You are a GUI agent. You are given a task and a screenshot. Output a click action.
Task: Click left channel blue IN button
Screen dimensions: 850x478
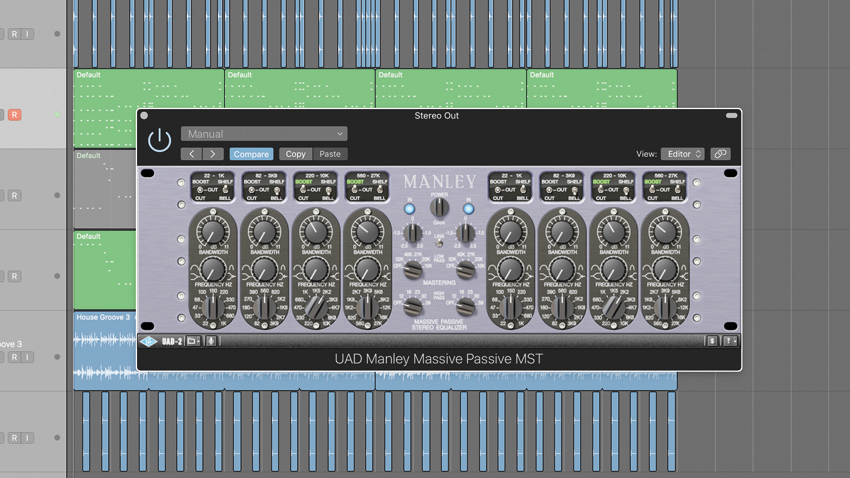point(409,209)
